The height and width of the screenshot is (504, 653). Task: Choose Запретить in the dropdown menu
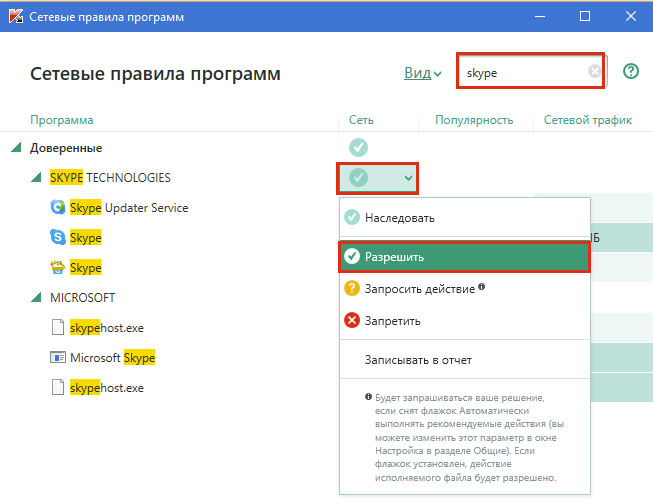[x=465, y=321]
